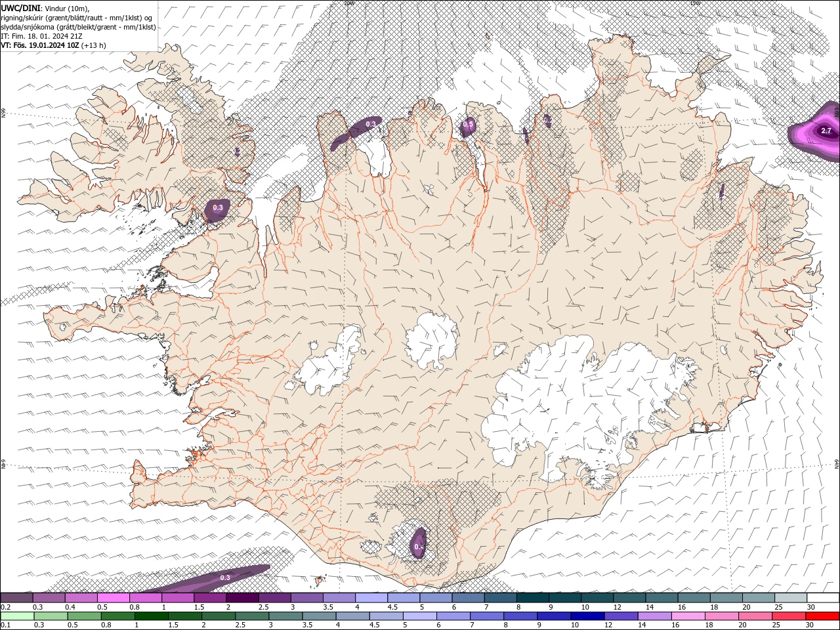Click the 0.3 precipitation patch label offshore at the bottom
Viewport: 840px width, 630px height.
(x=225, y=577)
